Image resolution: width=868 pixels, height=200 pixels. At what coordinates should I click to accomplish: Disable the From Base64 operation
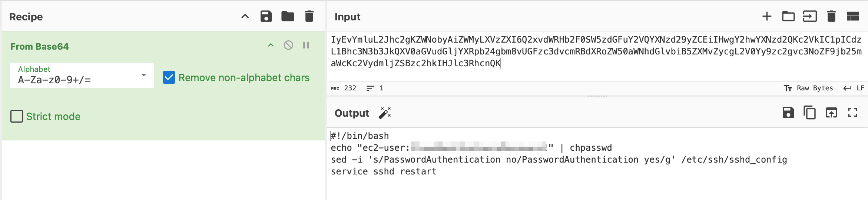(288, 45)
